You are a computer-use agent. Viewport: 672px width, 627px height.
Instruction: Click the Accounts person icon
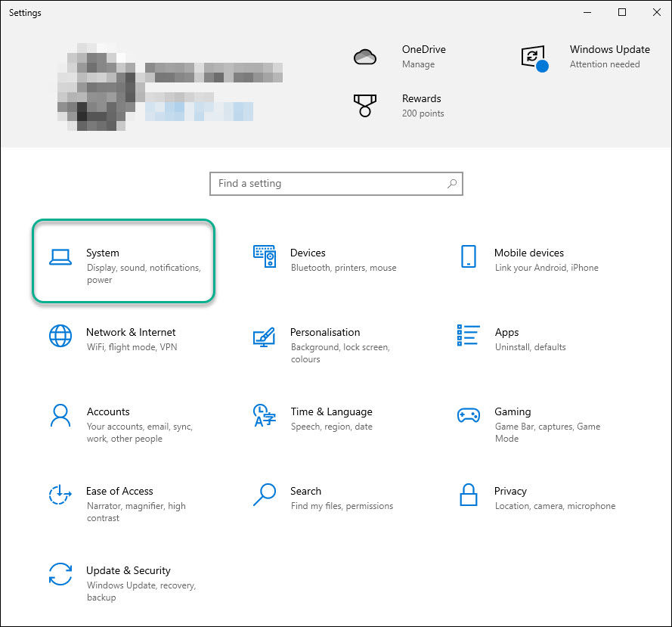60,415
